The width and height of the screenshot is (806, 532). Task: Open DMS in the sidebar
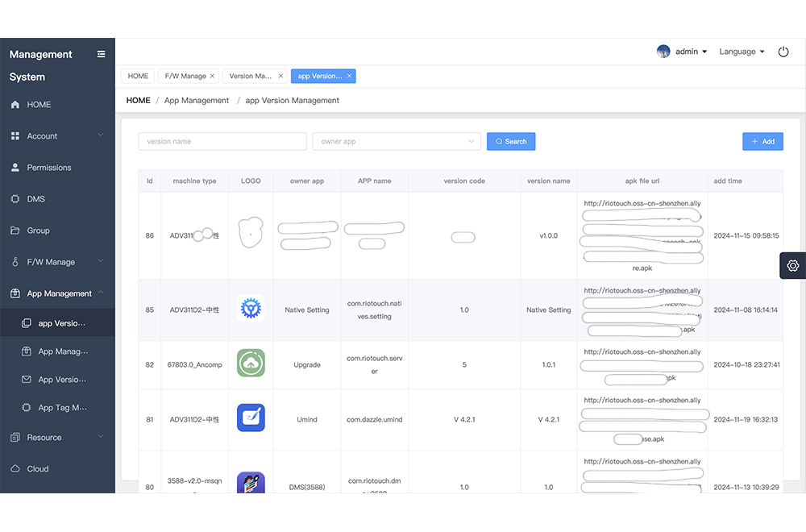57,199
